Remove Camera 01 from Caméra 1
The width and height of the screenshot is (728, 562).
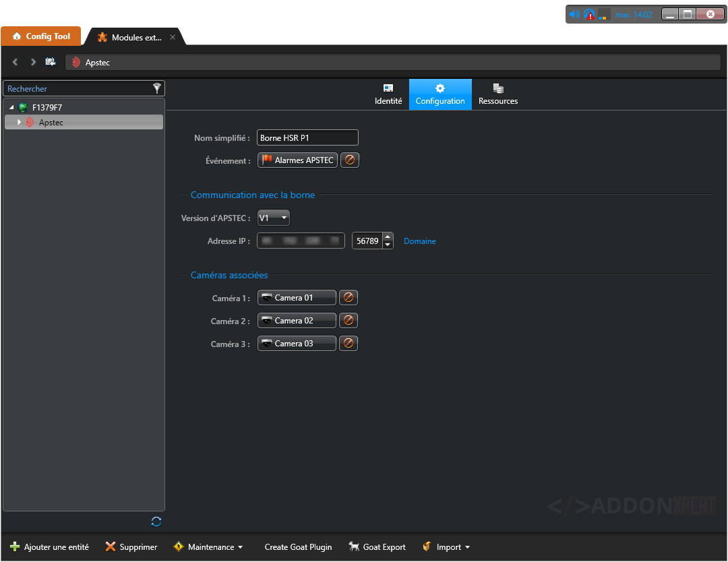click(348, 298)
